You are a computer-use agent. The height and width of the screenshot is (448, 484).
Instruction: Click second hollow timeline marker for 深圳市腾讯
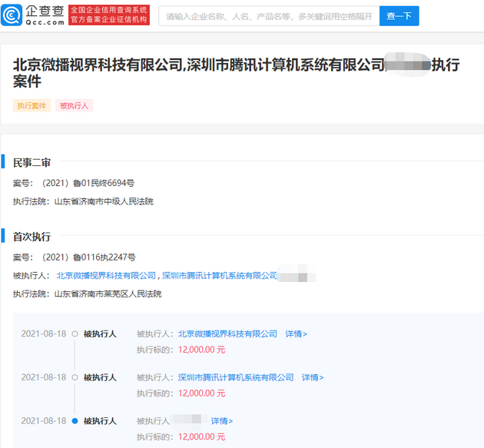point(75,377)
